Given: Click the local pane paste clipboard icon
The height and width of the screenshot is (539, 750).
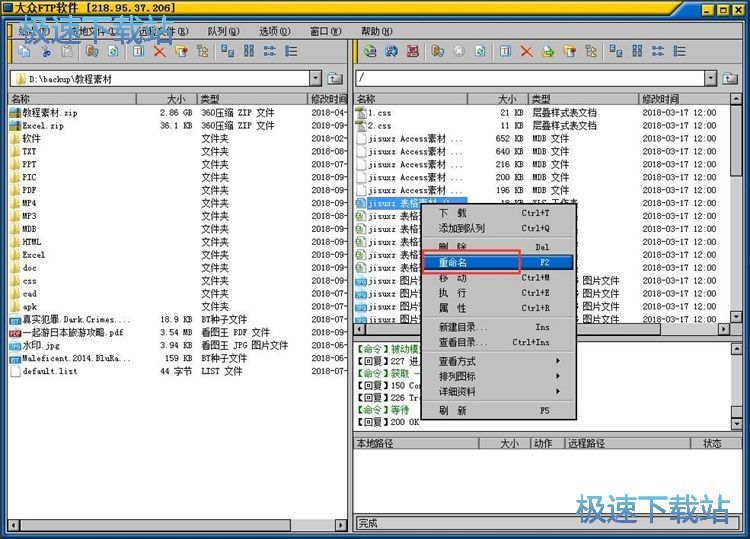Looking at the screenshot, I should (67, 51).
